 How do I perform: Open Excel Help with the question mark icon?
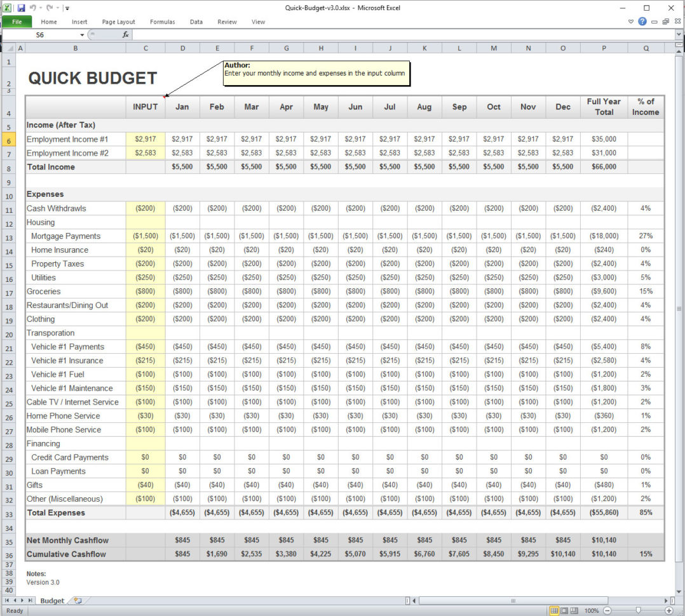(x=642, y=21)
